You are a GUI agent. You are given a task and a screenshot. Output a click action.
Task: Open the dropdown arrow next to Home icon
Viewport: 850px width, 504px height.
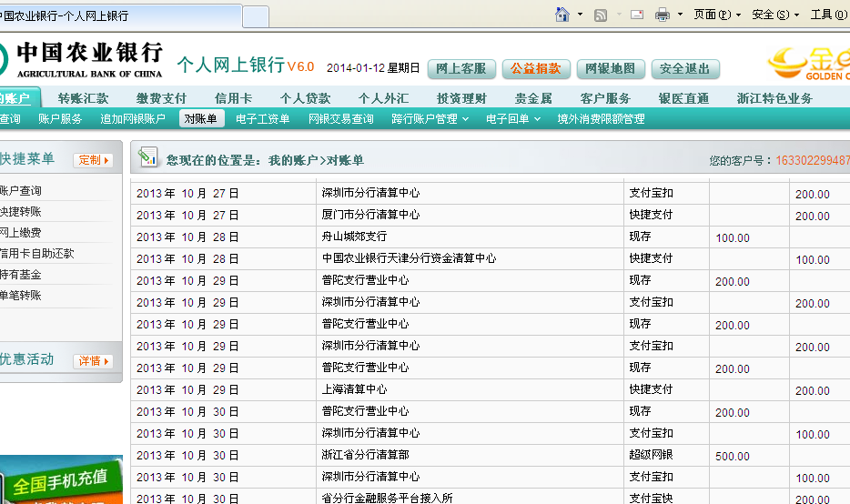pos(579,15)
